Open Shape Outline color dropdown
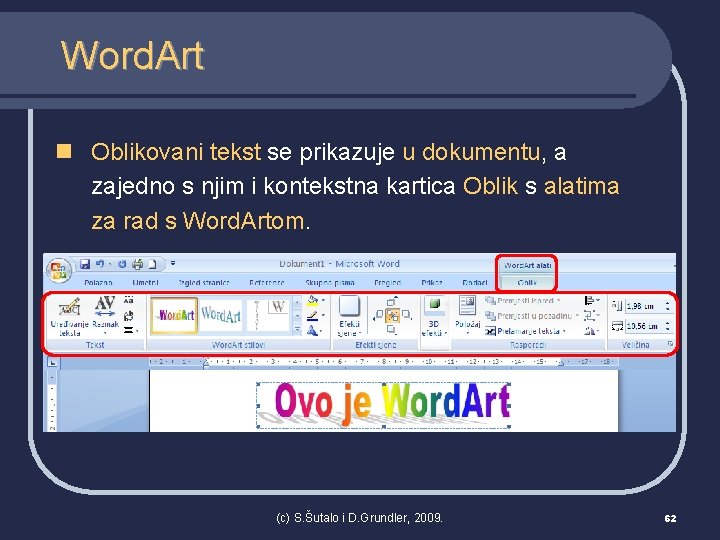Screen dimensions: 720x540 pos(316,315)
